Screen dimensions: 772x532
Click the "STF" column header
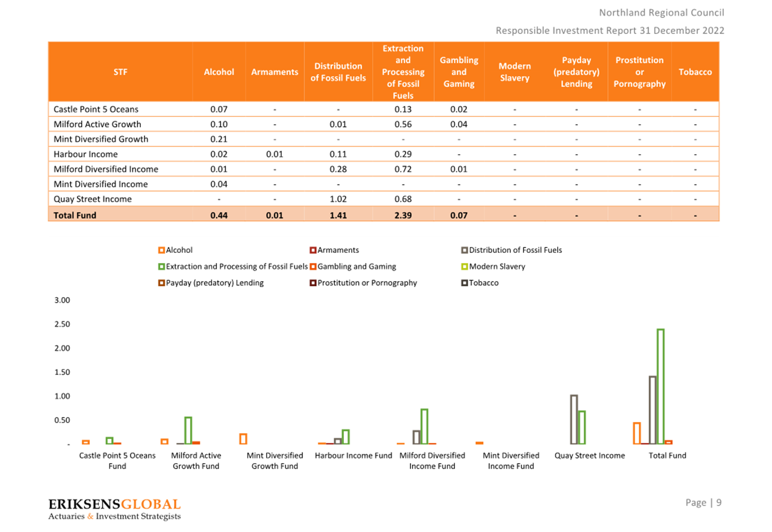coord(120,72)
